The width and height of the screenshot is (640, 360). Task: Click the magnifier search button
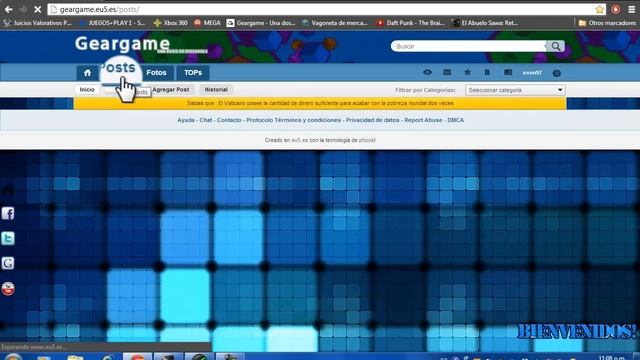coord(556,46)
